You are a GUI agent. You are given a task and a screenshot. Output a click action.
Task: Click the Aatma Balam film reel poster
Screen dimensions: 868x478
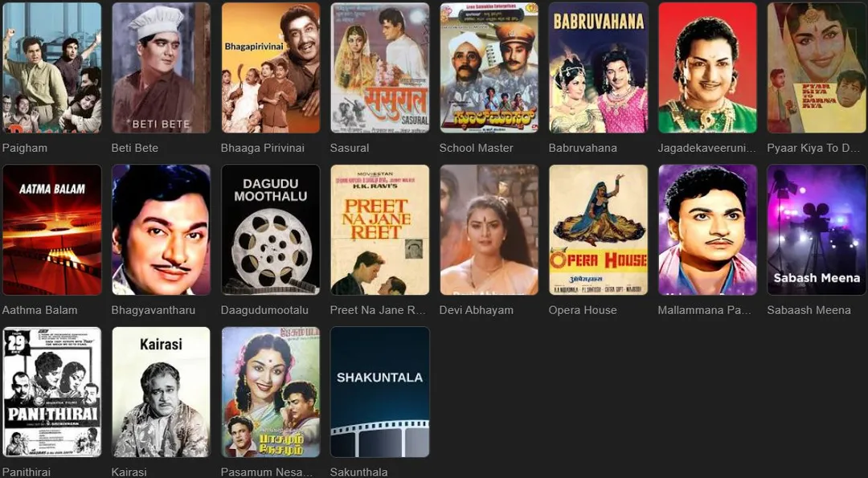52,230
